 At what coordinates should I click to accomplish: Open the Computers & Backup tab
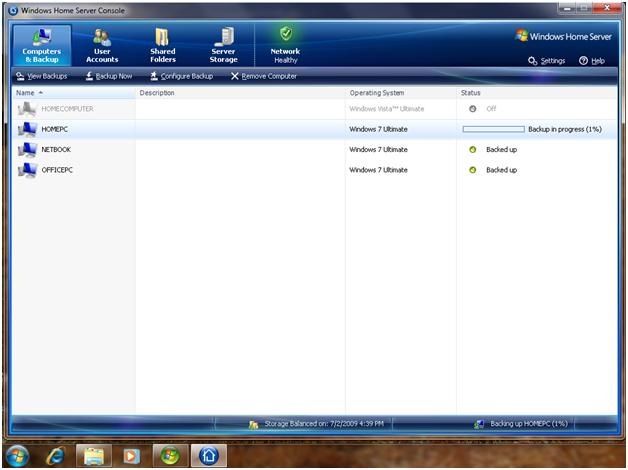pyautogui.click(x=42, y=45)
